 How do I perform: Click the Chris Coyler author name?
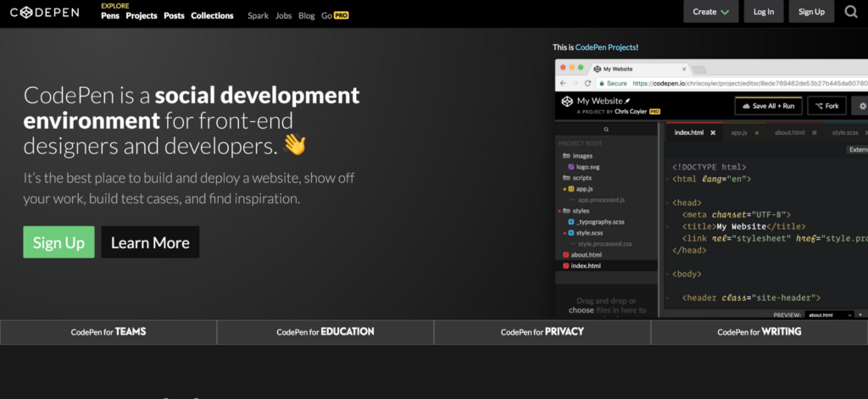tap(630, 111)
